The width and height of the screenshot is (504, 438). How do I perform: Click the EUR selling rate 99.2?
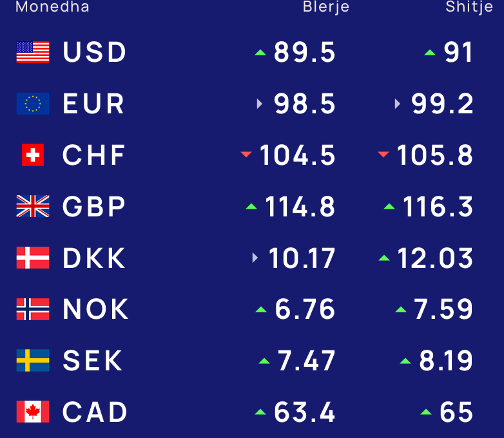click(442, 104)
